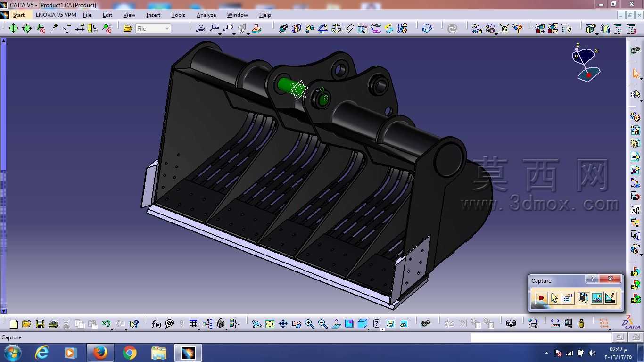
Task: Click the paperclip Fix Together icon
Action: click(x=349, y=29)
